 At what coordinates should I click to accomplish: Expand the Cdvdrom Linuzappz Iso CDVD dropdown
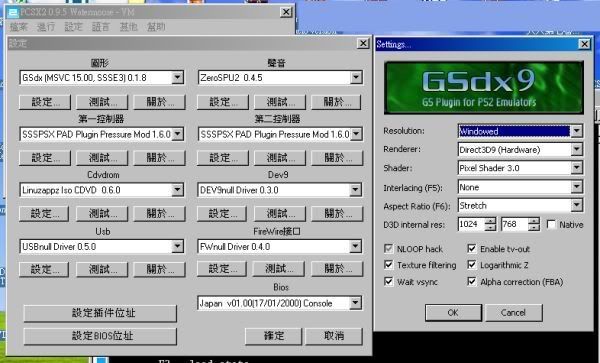[177, 190]
